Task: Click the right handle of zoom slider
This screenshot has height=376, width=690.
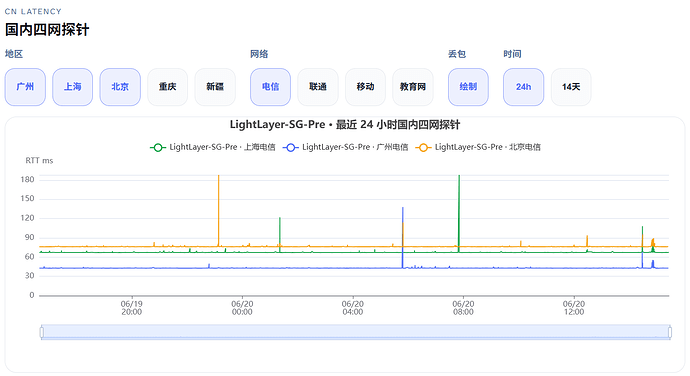Action: 670,332
